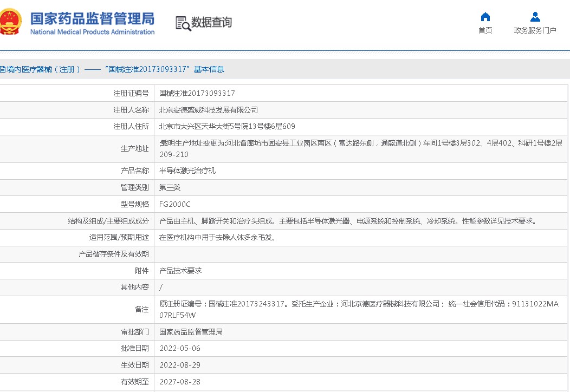Click the 第三类 management category value
Image resolution: width=570 pixels, height=392 pixels.
[170, 187]
